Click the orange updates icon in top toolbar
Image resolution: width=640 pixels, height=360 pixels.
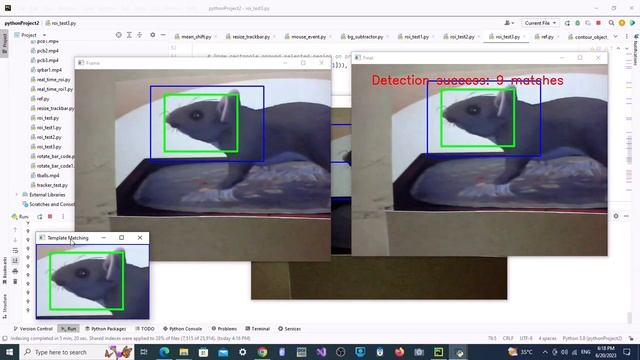(622, 23)
